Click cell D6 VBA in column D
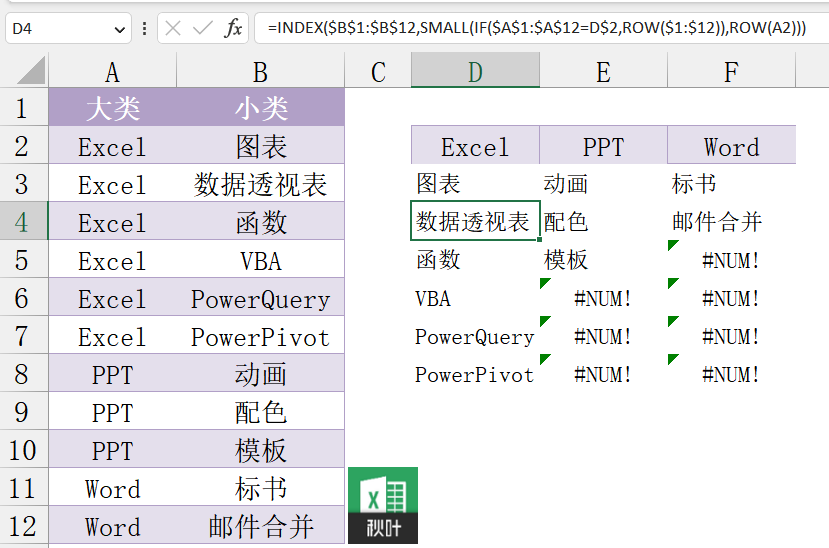The width and height of the screenshot is (829, 548). tap(475, 298)
